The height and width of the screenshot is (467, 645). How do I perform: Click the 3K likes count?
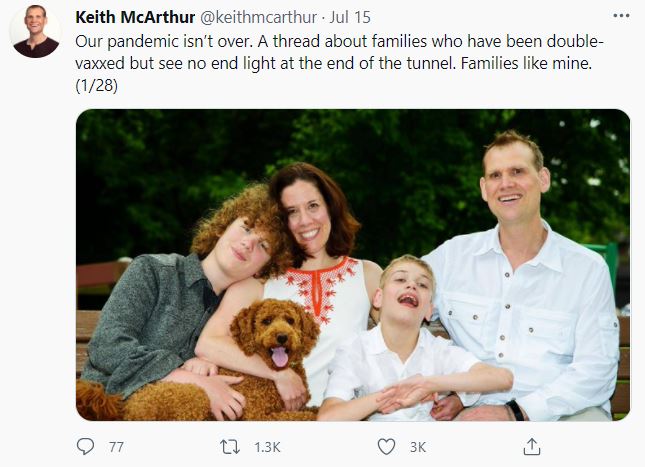tap(418, 447)
